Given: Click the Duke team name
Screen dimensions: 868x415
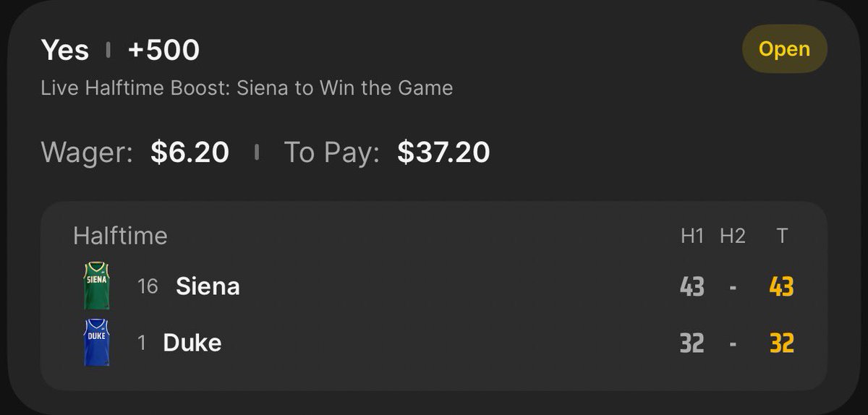Looking at the screenshot, I should coord(192,343).
